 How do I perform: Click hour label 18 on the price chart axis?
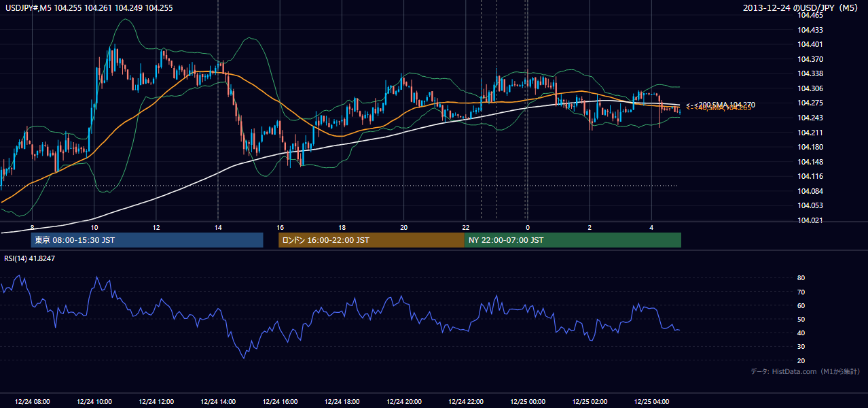[x=342, y=227]
